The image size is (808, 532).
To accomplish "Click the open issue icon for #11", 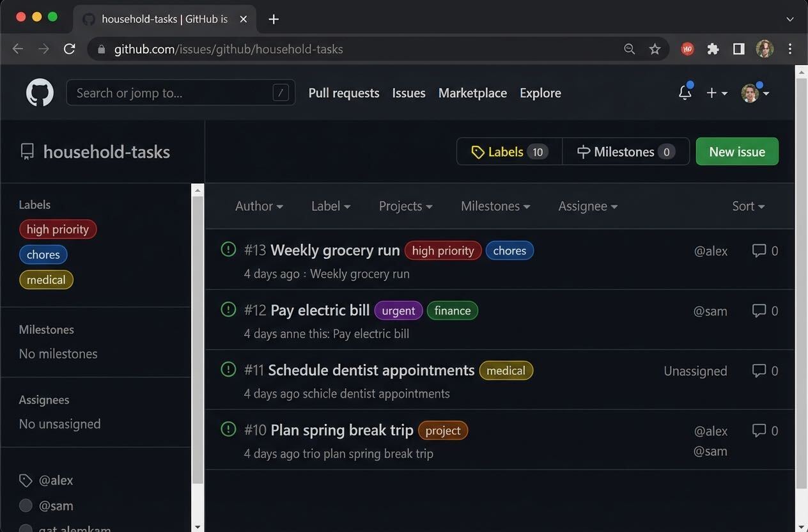I will [x=228, y=370].
